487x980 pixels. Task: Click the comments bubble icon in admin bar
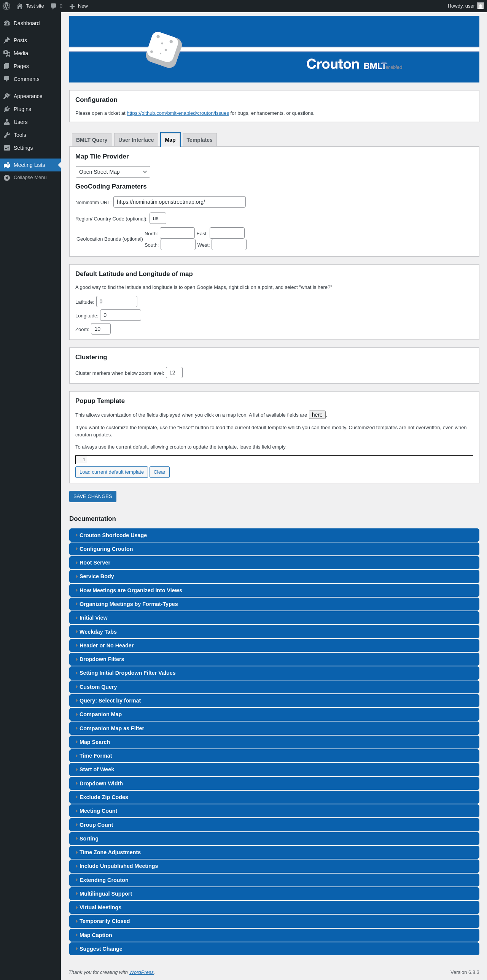click(53, 6)
